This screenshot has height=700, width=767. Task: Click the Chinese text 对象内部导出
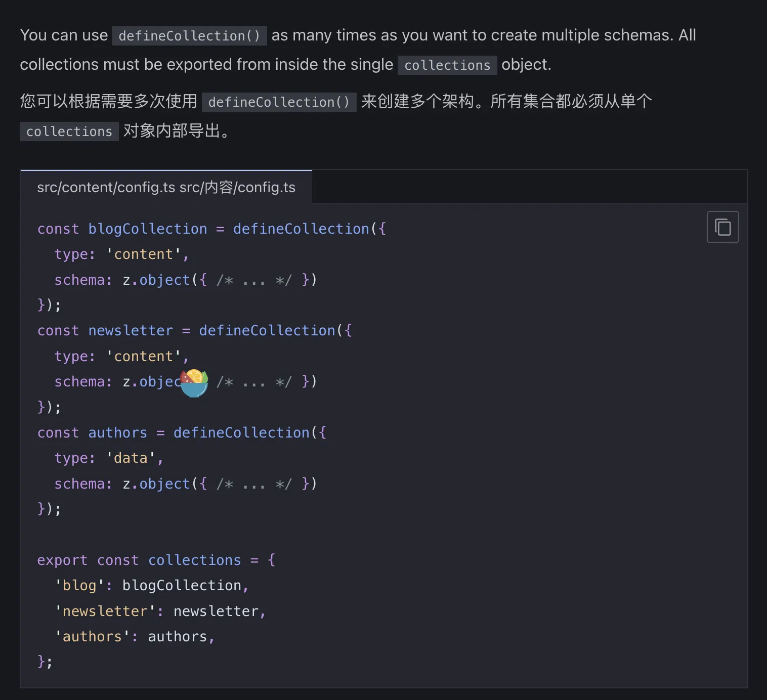[172, 131]
